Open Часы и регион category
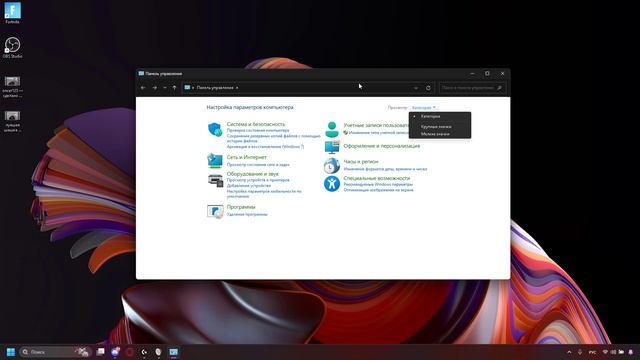640x360 pixels. (x=361, y=162)
